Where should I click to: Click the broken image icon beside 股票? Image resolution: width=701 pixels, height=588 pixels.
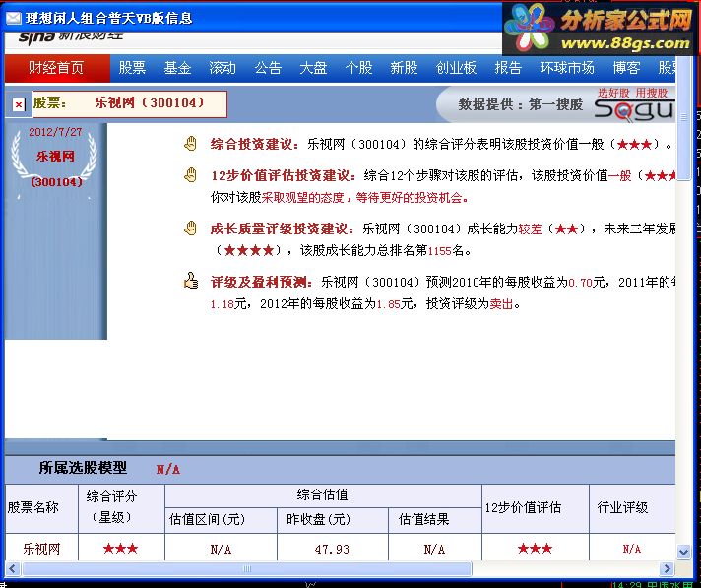click(19, 105)
